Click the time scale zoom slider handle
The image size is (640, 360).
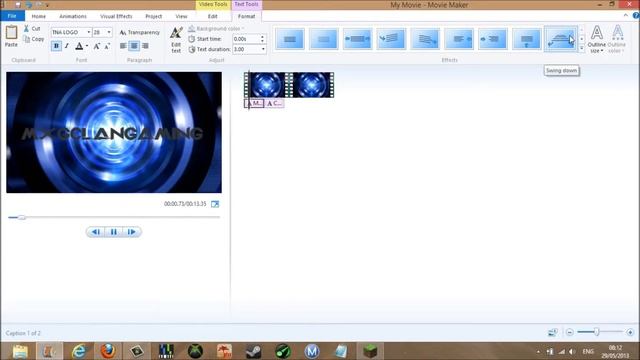click(x=596, y=332)
